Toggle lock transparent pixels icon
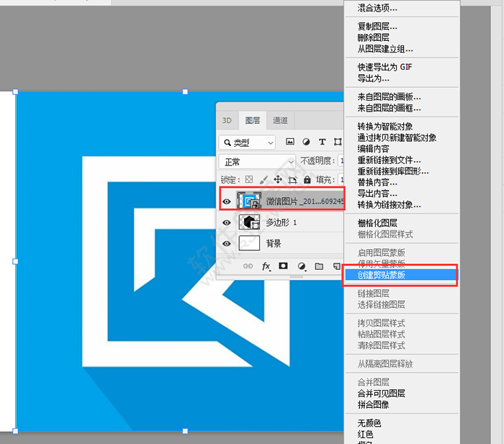The image size is (504, 444). point(249,179)
